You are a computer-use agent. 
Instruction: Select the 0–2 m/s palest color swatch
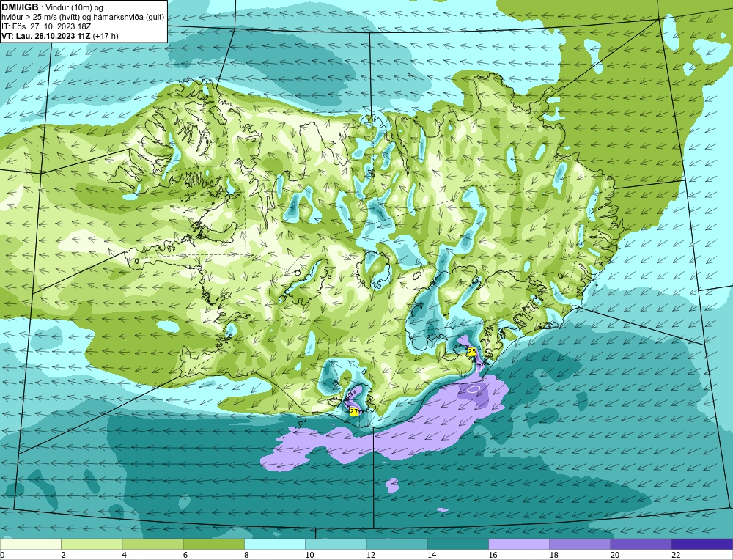(30, 544)
